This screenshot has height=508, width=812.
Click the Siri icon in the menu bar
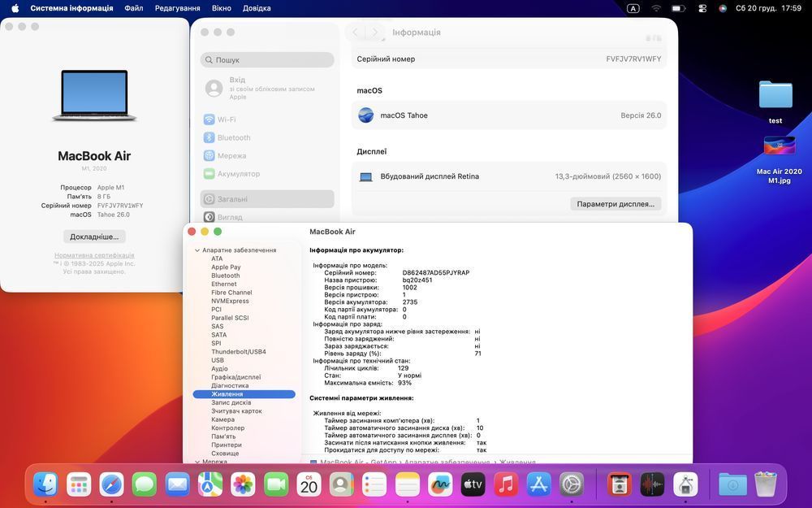723,8
